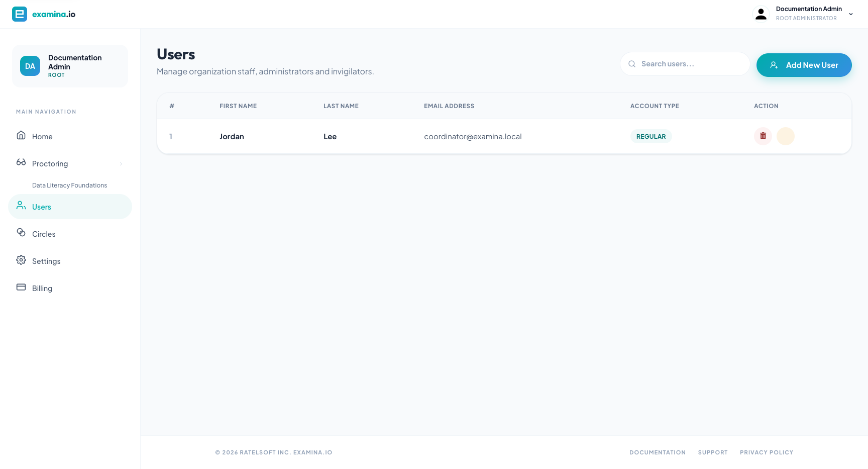Click the Users page heading
The image size is (868, 469).
pyautogui.click(x=176, y=54)
